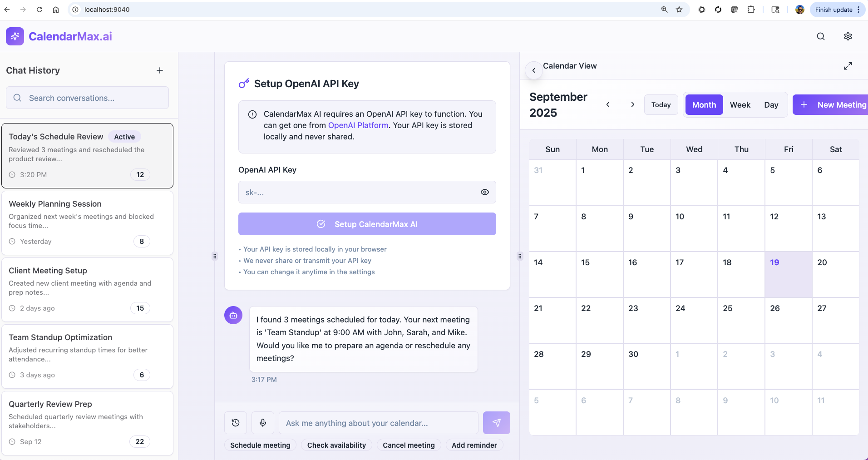Image resolution: width=868 pixels, height=460 pixels.
Task: Open search via the header magnifier icon
Action: [x=821, y=36]
